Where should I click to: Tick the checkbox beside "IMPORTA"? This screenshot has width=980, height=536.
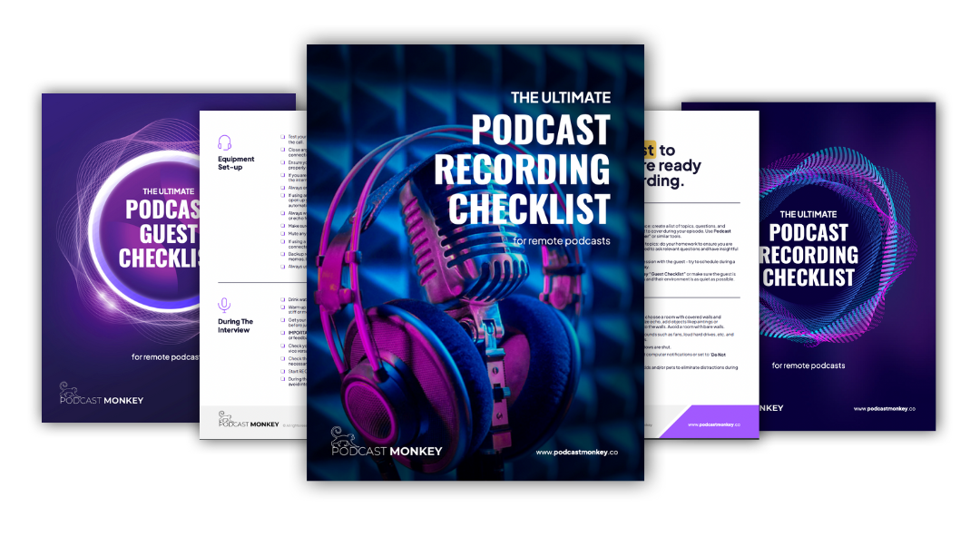tap(282, 333)
